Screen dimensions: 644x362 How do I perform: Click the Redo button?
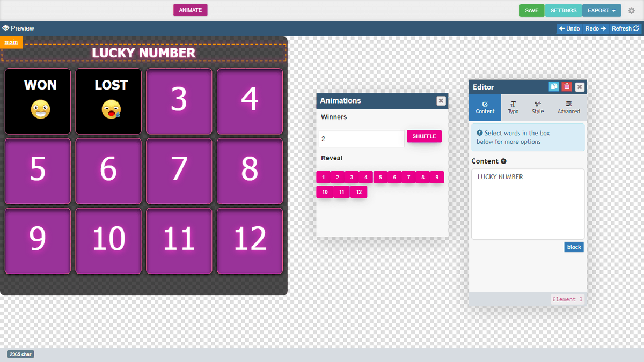(596, 28)
